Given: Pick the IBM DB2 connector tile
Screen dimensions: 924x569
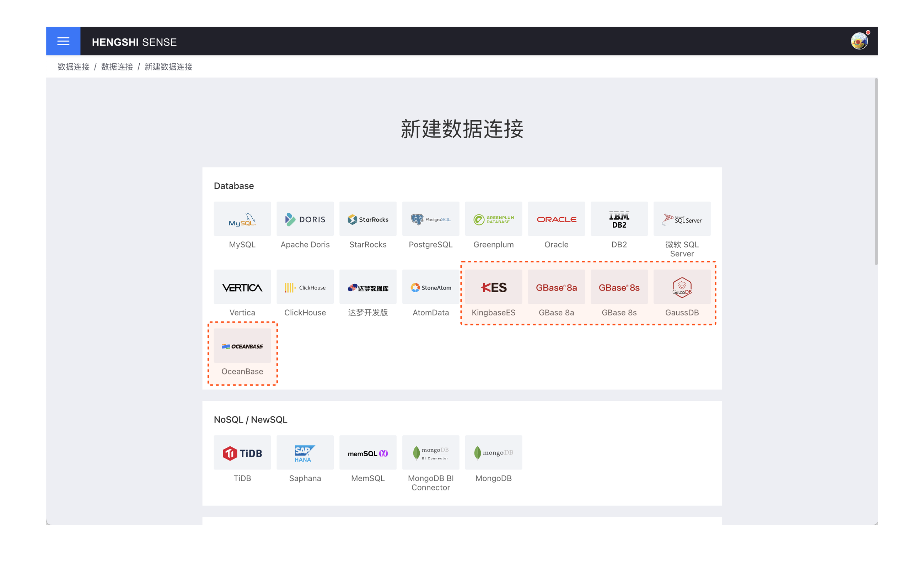Looking at the screenshot, I should click(619, 219).
